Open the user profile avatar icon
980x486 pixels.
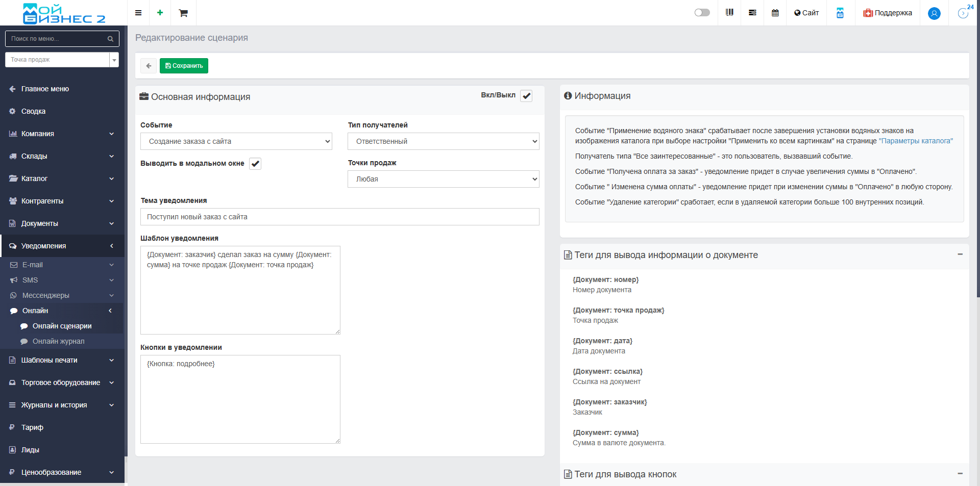click(x=934, y=13)
